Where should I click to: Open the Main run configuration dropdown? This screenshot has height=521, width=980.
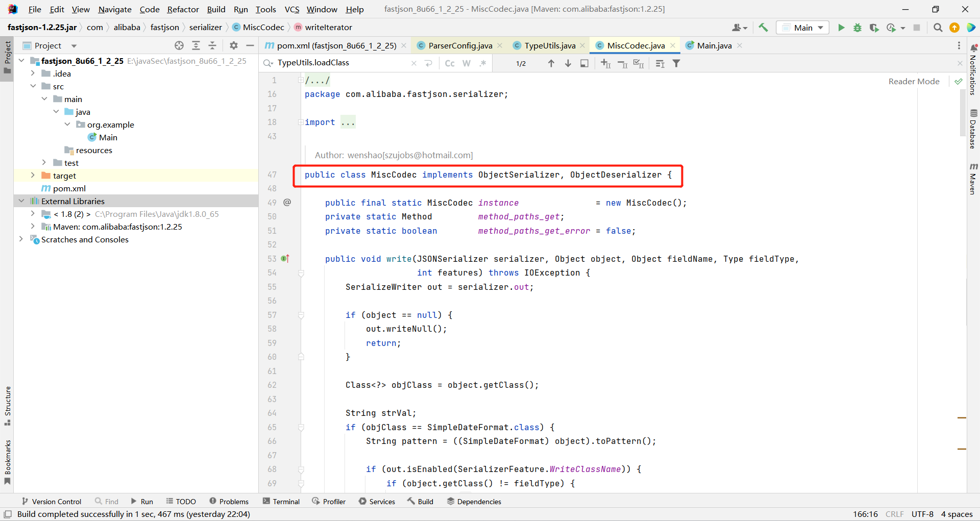pyautogui.click(x=803, y=28)
